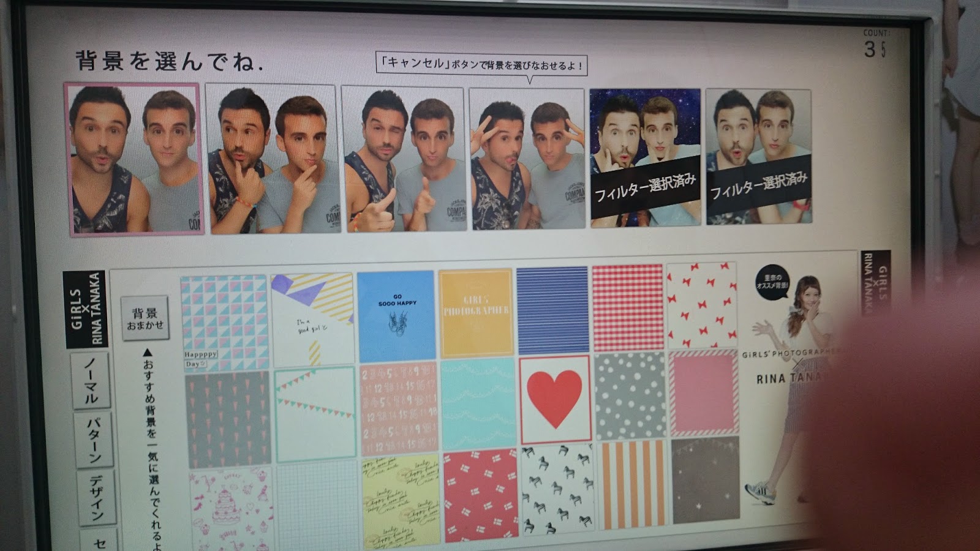Choose the red bows on white background
The height and width of the screenshot is (551, 980).
[x=701, y=305]
